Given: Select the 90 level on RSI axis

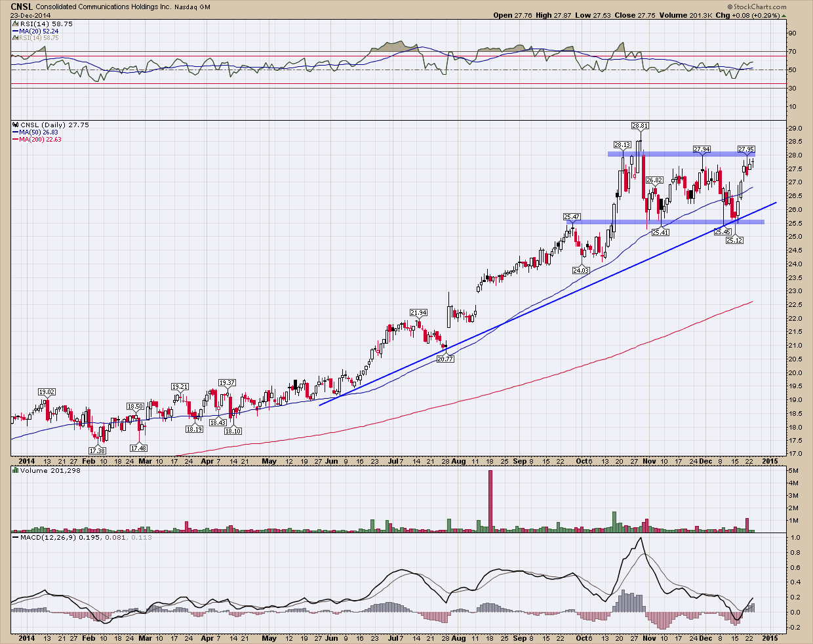Looking at the screenshot, I should point(792,33).
